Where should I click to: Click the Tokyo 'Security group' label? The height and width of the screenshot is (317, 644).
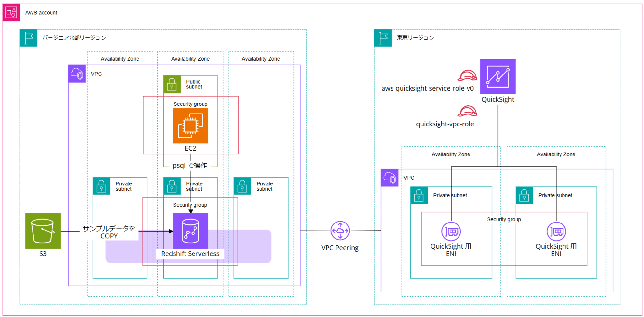click(x=504, y=219)
